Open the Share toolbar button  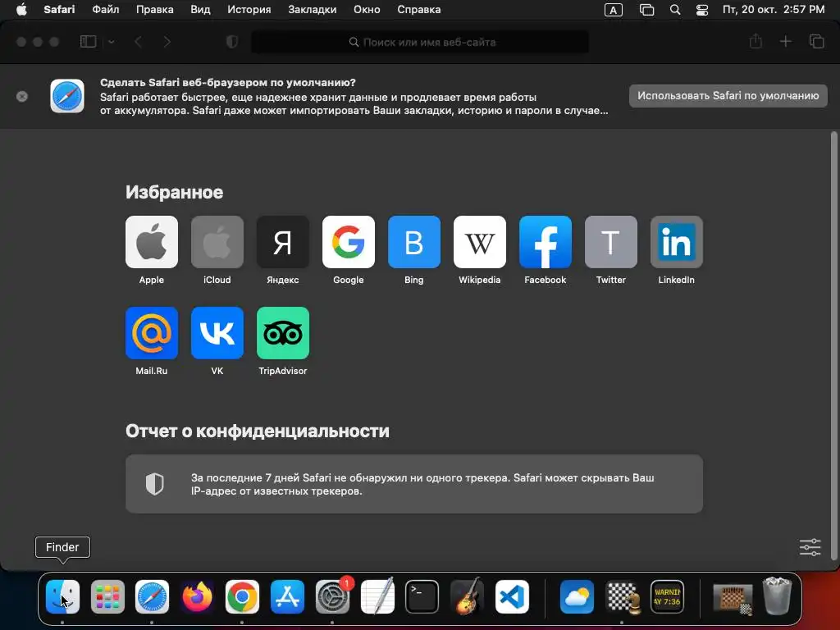pyautogui.click(x=756, y=41)
